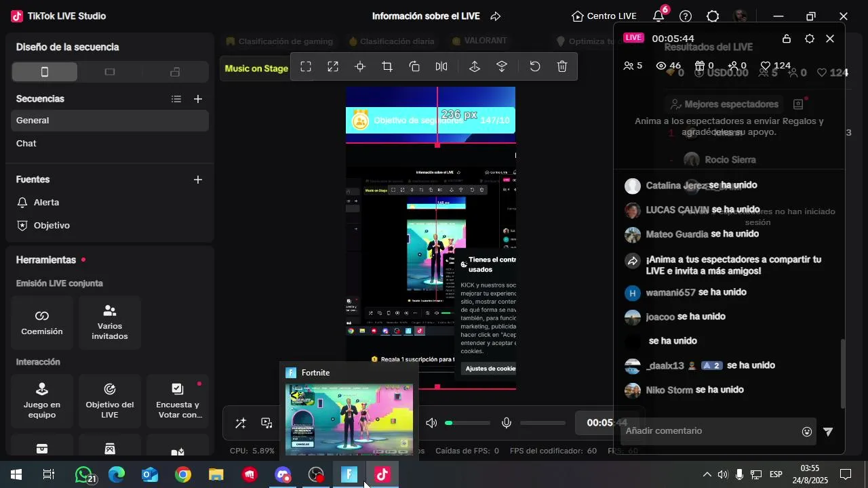Open the Varios invitados tool
The width and height of the screenshot is (868, 488).
pyautogui.click(x=110, y=323)
